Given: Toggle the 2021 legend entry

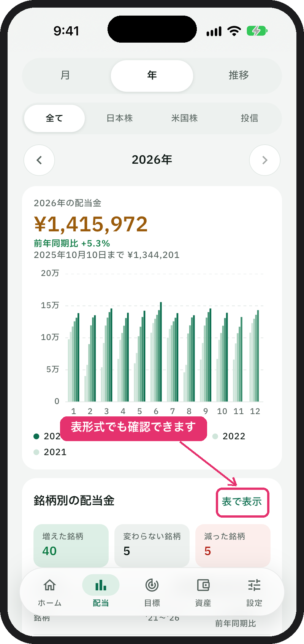Looking at the screenshot, I should click(x=50, y=452).
